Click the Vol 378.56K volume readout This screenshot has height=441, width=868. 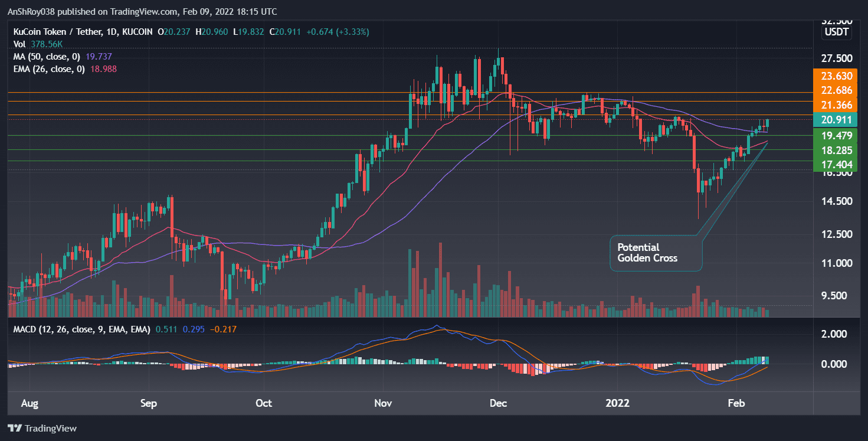tap(37, 44)
